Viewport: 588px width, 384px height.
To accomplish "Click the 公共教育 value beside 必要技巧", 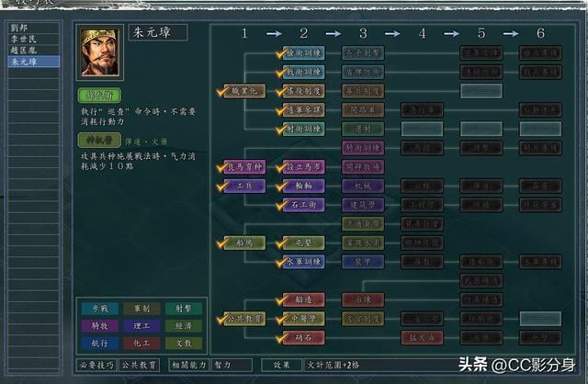I will point(139,365).
